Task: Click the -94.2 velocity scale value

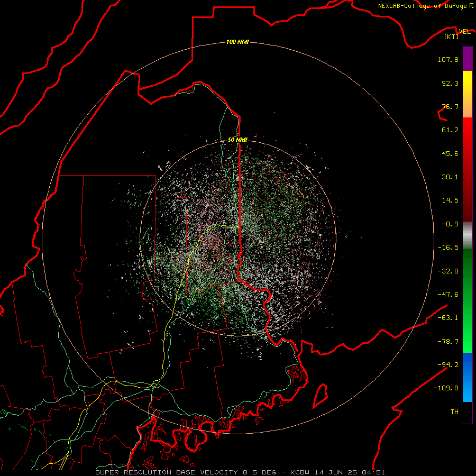Action: (x=448, y=364)
